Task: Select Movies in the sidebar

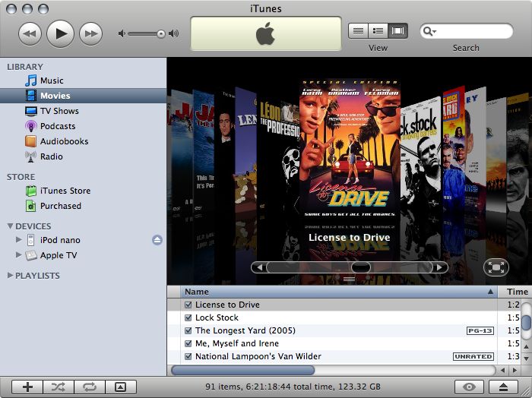Action: tap(83, 96)
